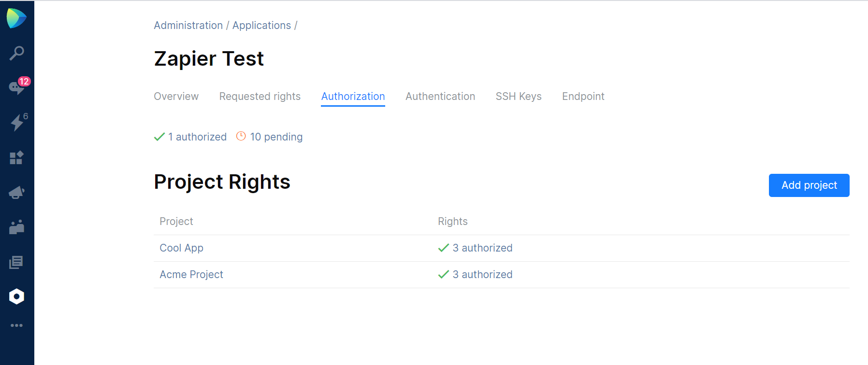
Task: Select the hexagon Administration icon
Action: (16, 296)
